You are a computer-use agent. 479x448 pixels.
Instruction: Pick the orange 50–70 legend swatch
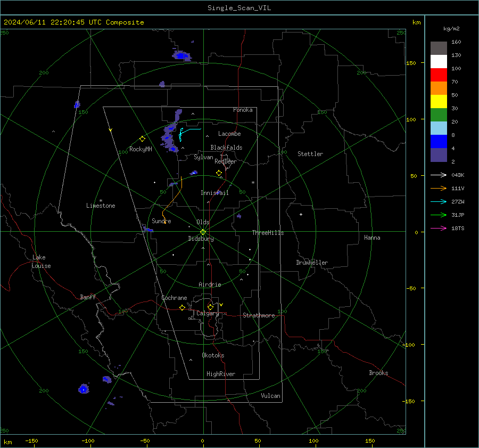439,88
